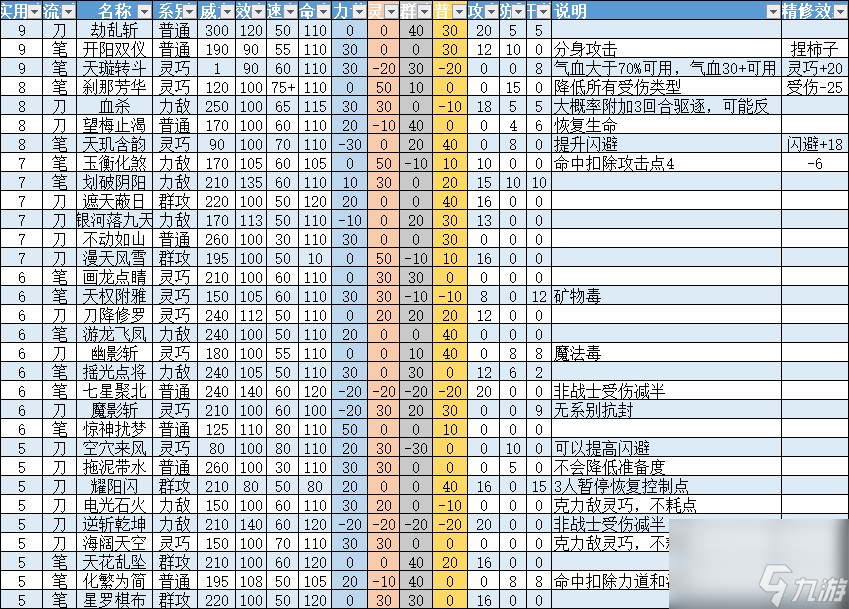The width and height of the screenshot is (849, 609).
Task: Select the 银河落九天 name cell
Action: pos(114,220)
